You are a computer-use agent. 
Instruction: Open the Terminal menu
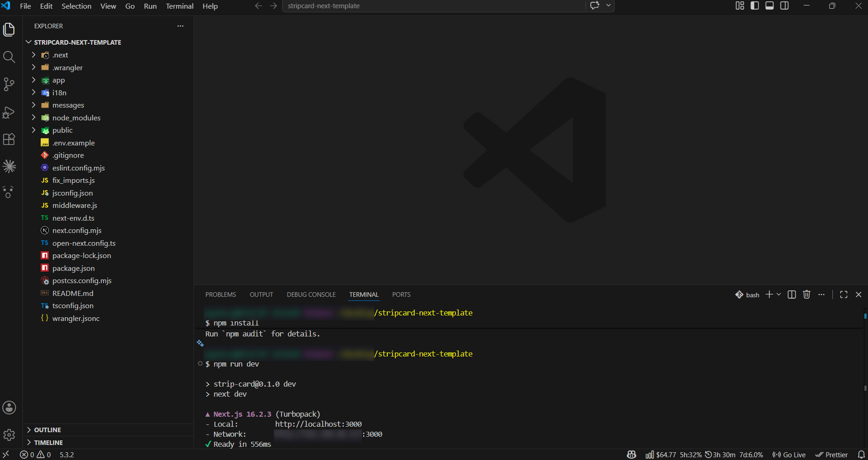click(180, 6)
